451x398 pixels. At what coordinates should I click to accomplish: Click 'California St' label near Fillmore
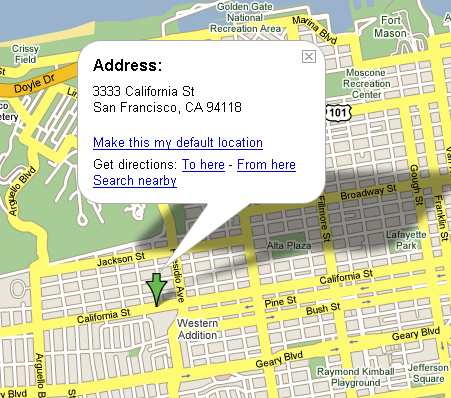click(346, 277)
